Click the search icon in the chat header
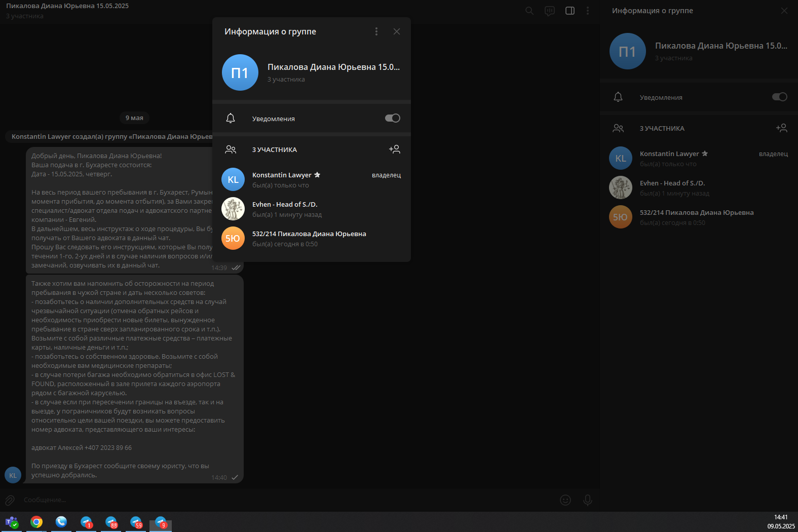This screenshot has height=532, width=798. 529,11
